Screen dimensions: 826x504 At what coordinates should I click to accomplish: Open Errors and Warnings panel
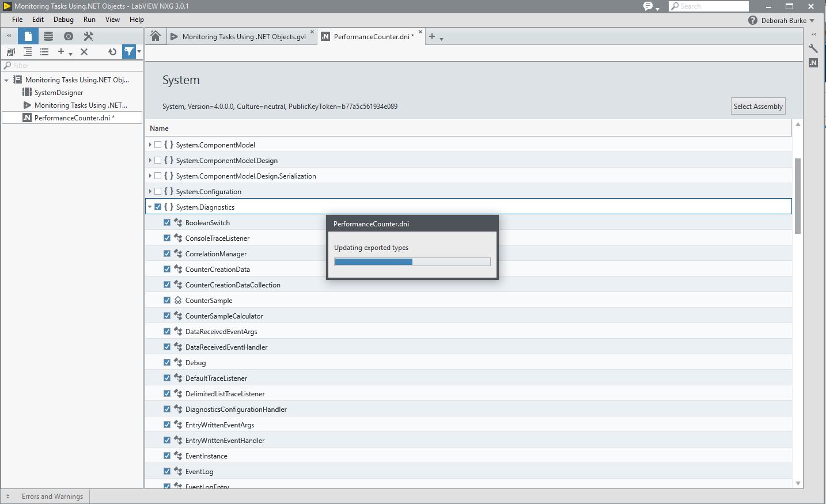(x=52, y=496)
